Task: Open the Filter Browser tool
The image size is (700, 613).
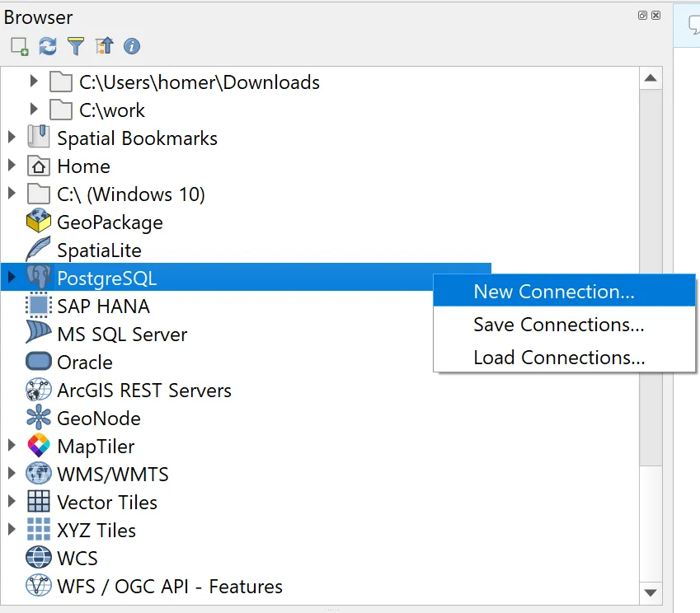Action: pos(76,47)
